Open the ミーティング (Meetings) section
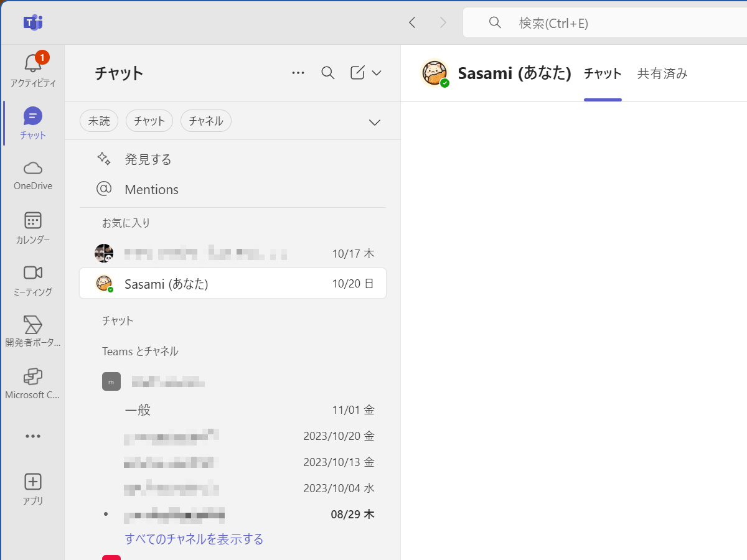Image resolution: width=747 pixels, height=560 pixels. click(x=32, y=279)
